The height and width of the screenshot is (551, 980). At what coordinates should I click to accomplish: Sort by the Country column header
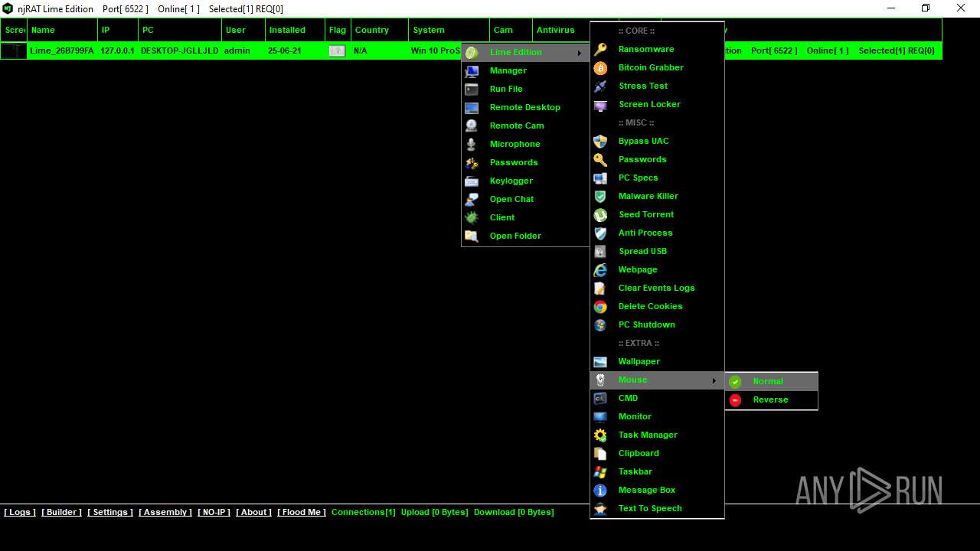[x=380, y=30]
